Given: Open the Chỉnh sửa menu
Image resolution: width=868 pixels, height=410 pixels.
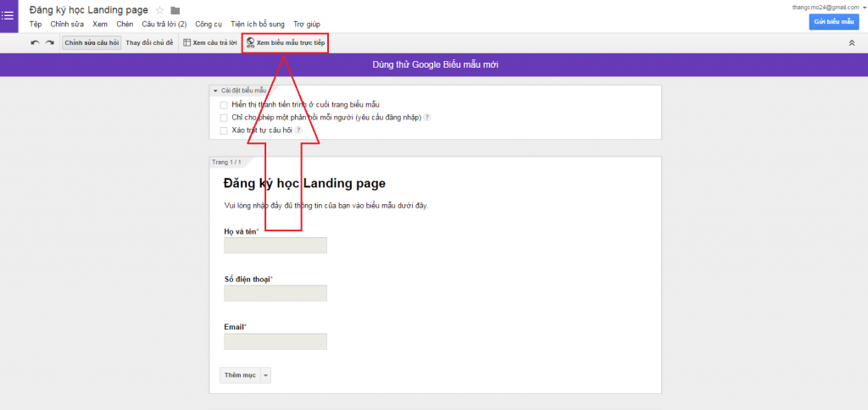Looking at the screenshot, I should click(67, 25).
